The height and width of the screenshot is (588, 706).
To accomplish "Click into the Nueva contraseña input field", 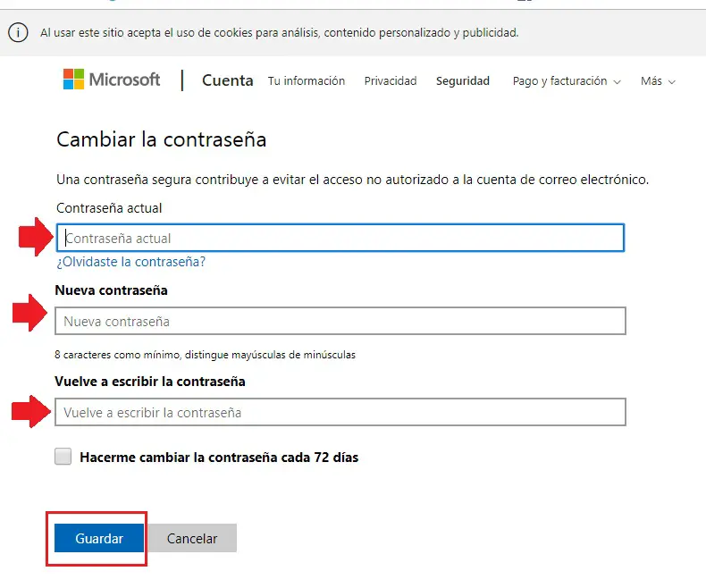I will [x=340, y=321].
